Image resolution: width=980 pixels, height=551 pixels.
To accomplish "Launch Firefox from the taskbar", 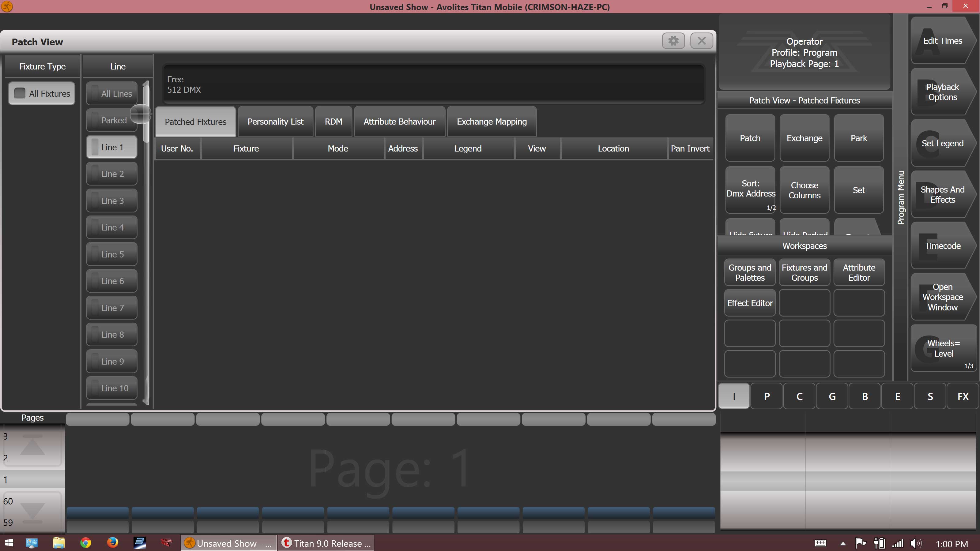I will 112,543.
